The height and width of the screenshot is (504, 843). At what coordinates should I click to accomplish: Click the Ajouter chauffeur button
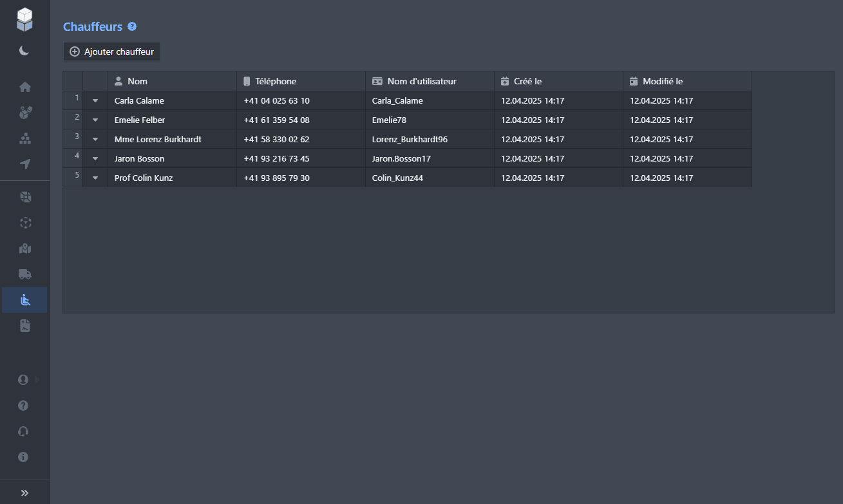[x=111, y=51]
